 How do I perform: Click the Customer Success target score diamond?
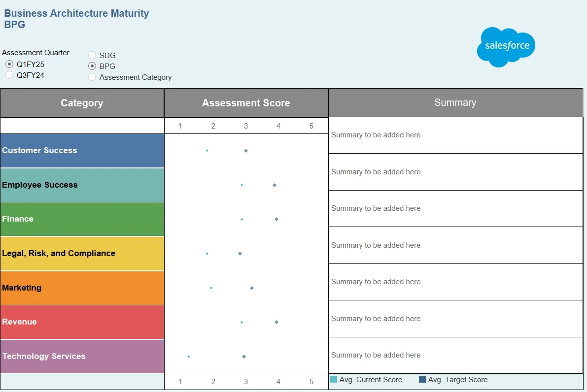pyautogui.click(x=246, y=151)
